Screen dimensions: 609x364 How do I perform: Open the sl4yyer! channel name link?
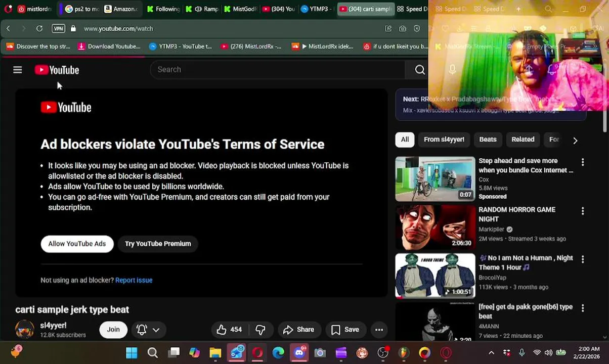point(53,326)
